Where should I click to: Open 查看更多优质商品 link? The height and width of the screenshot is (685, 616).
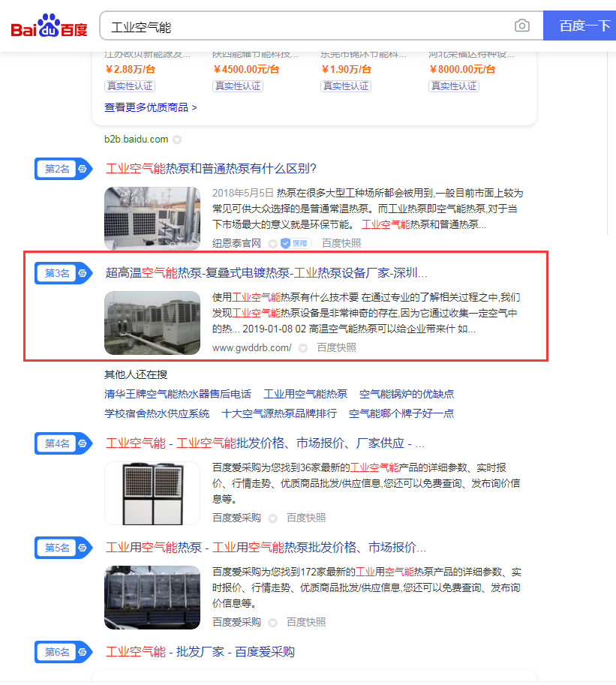click(x=150, y=107)
